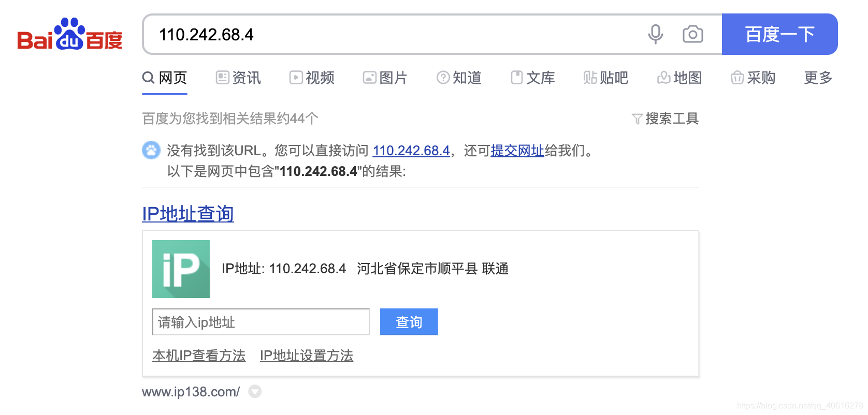
Task: Start voice search with the microphone icon
Action: click(655, 34)
